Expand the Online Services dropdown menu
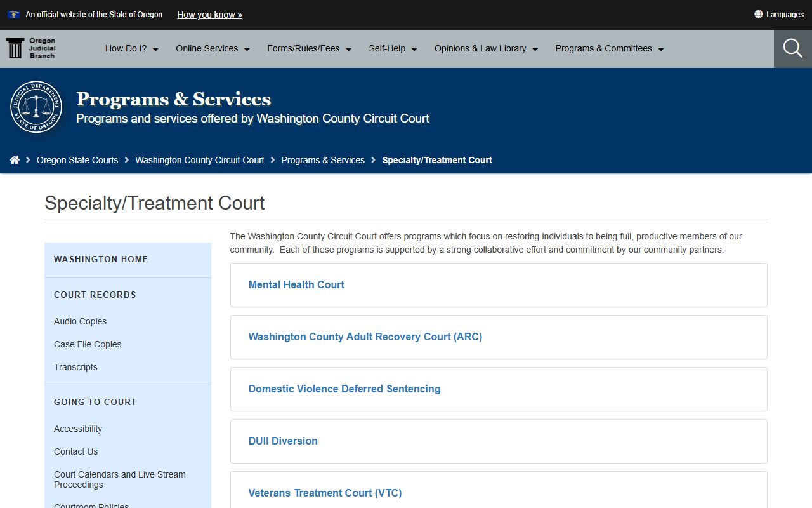The image size is (812, 508). pos(213,49)
